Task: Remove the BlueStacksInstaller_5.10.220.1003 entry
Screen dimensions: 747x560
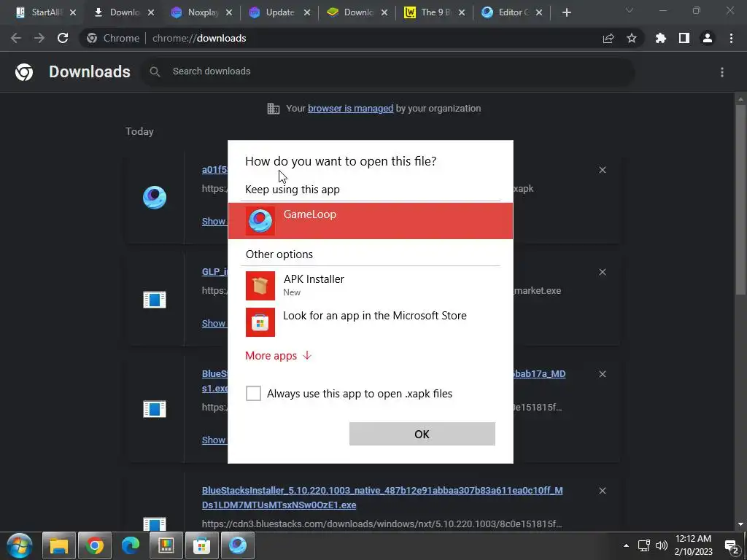Action: [603, 491]
